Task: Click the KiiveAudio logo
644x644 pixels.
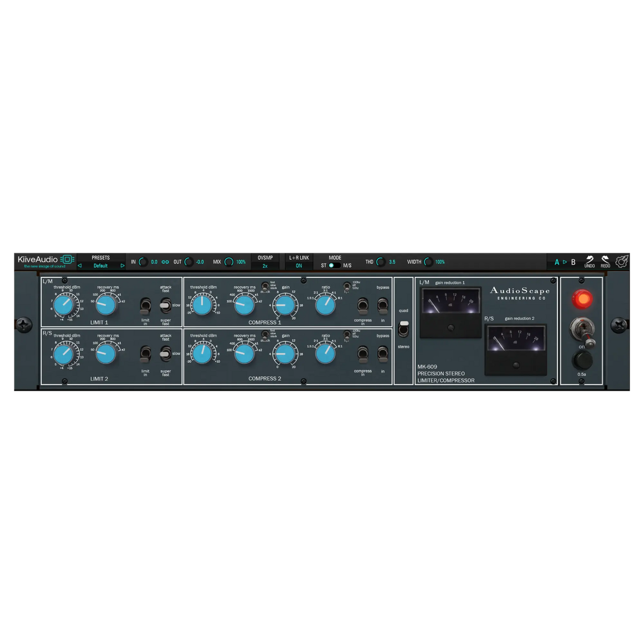Action: [x=46, y=261]
